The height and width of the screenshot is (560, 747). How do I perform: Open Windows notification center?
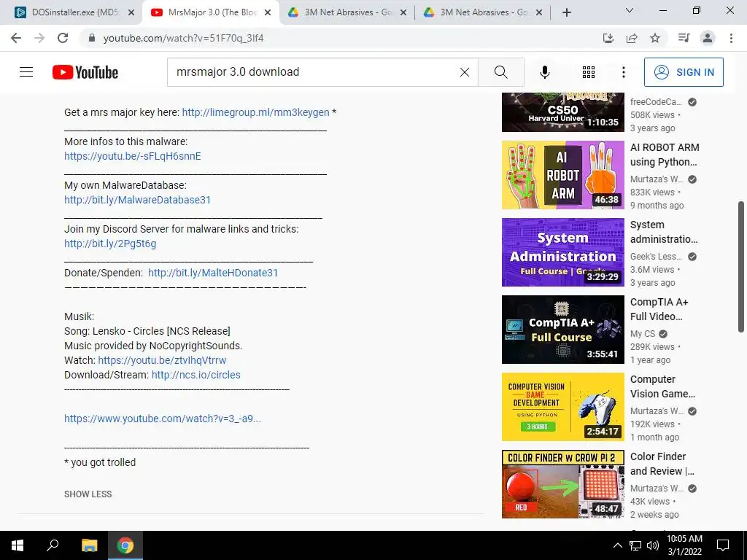pos(723,545)
